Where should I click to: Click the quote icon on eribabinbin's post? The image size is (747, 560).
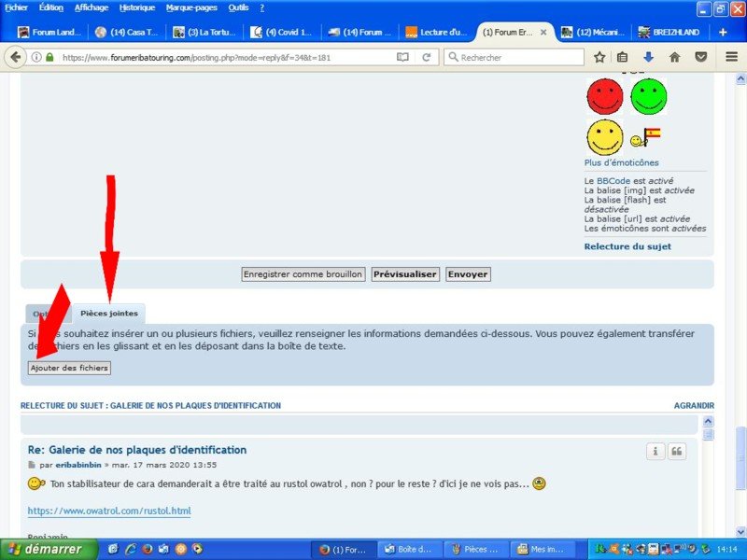677,452
